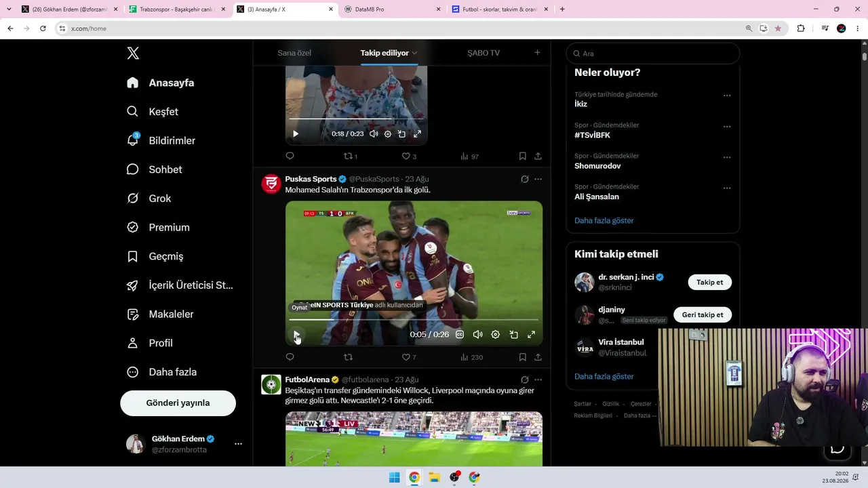This screenshot has height=488, width=868.
Task: Add a new timeline tab with plus
Action: click(537, 53)
